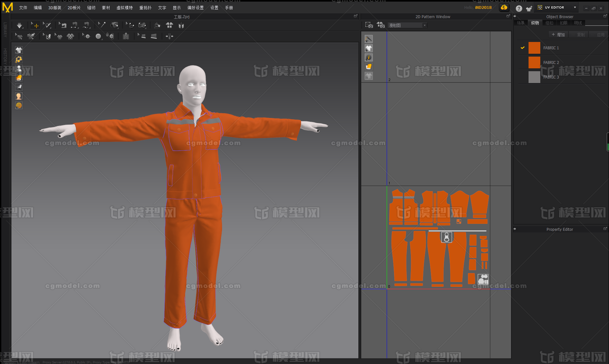Open the 漫射图 map type dropdown
The width and height of the screenshot is (609, 364).
[x=407, y=25]
